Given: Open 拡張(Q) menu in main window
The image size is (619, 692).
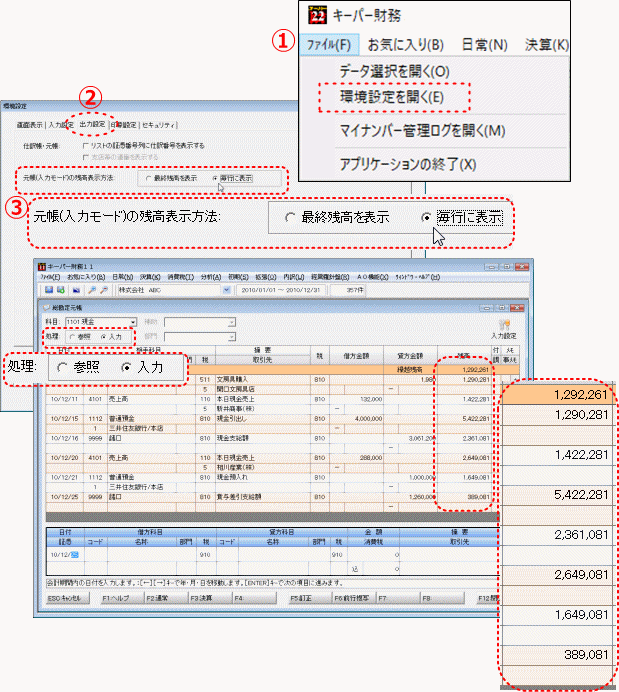Looking at the screenshot, I should [266, 277].
